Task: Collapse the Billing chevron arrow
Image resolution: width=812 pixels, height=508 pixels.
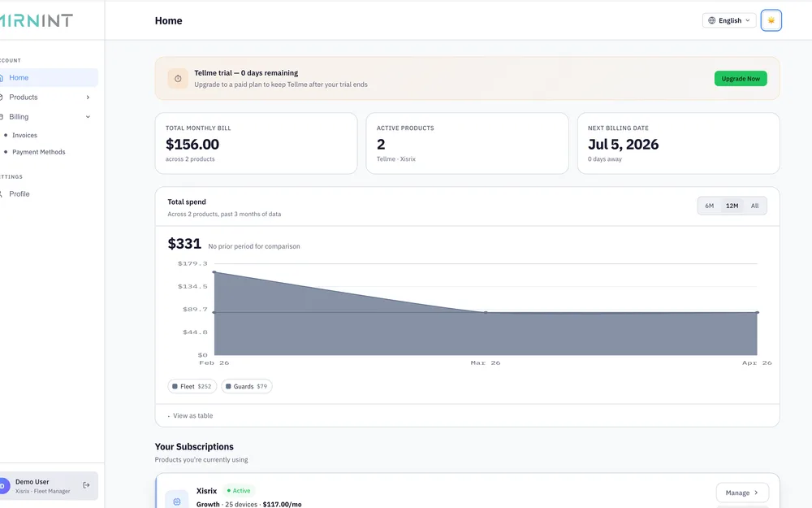Action: point(88,117)
